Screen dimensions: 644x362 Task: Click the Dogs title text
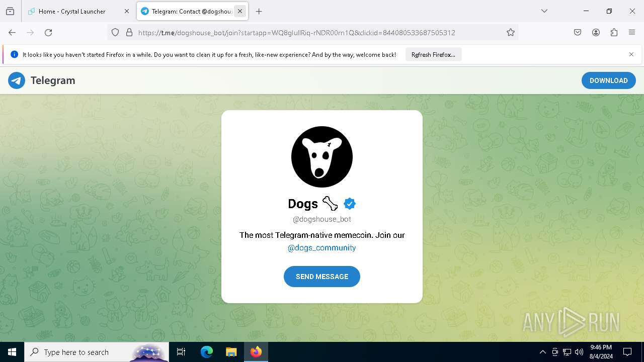click(303, 204)
